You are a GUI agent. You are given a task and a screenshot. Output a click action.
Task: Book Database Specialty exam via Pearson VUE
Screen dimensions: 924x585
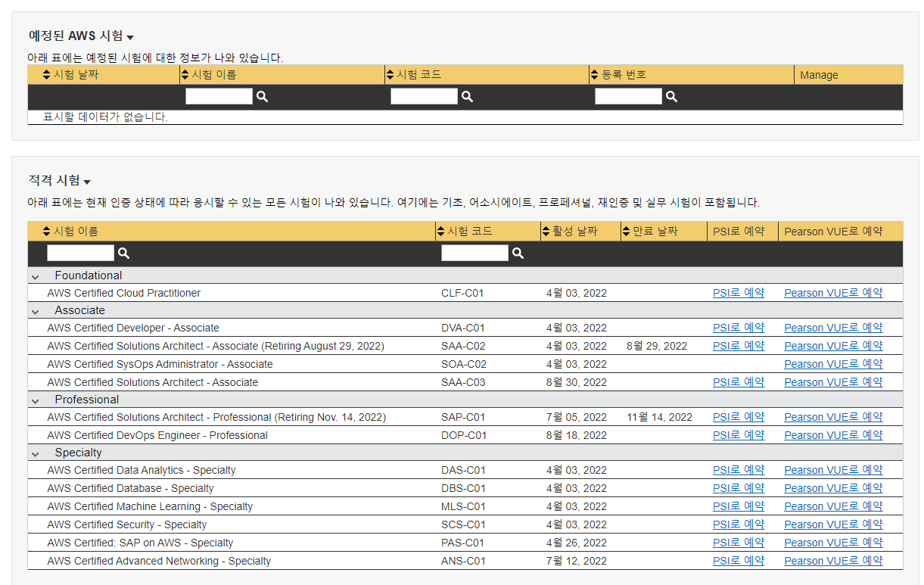[x=833, y=488]
